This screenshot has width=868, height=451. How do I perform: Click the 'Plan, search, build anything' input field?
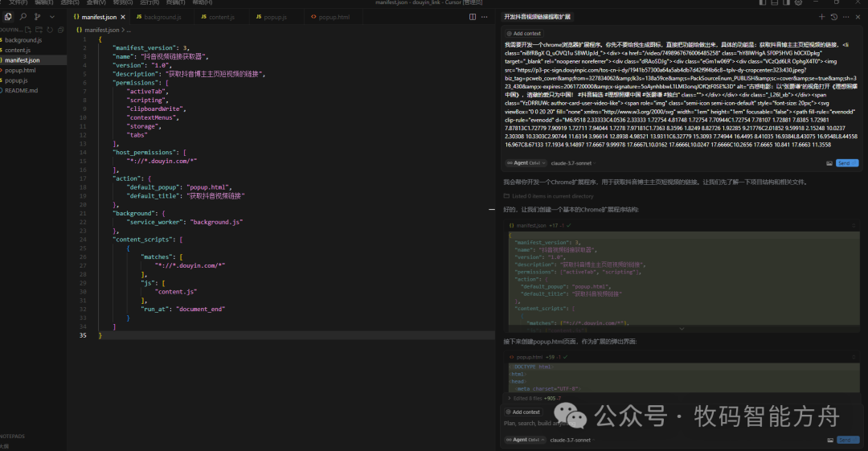[x=547, y=423]
